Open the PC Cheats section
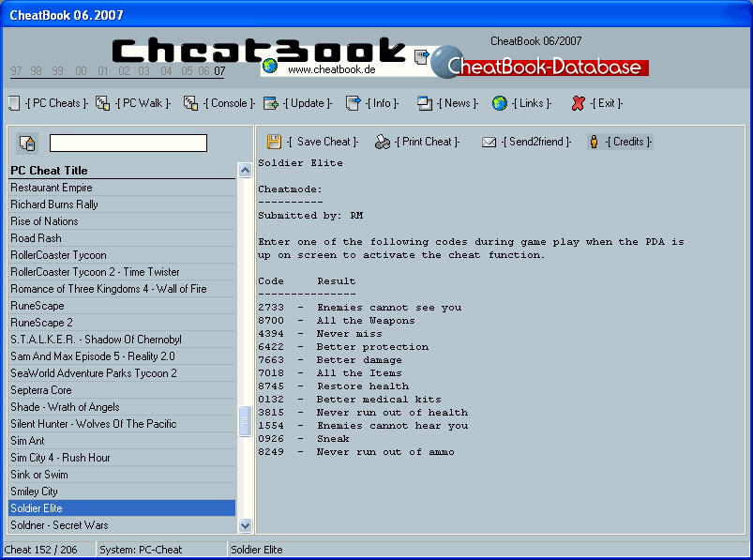The width and height of the screenshot is (753, 560). (56, 103)
